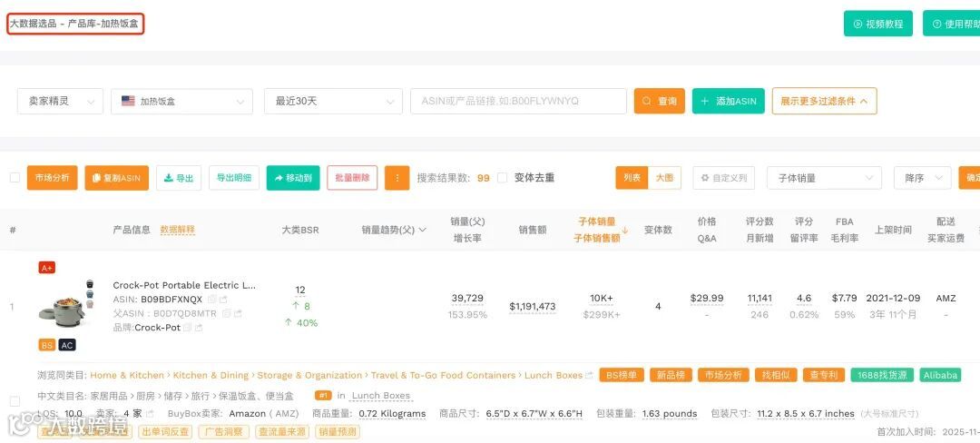This screenshot has width=980, height=443.
Task: Click the ASIN or product link input field
Action: point(518,102)
